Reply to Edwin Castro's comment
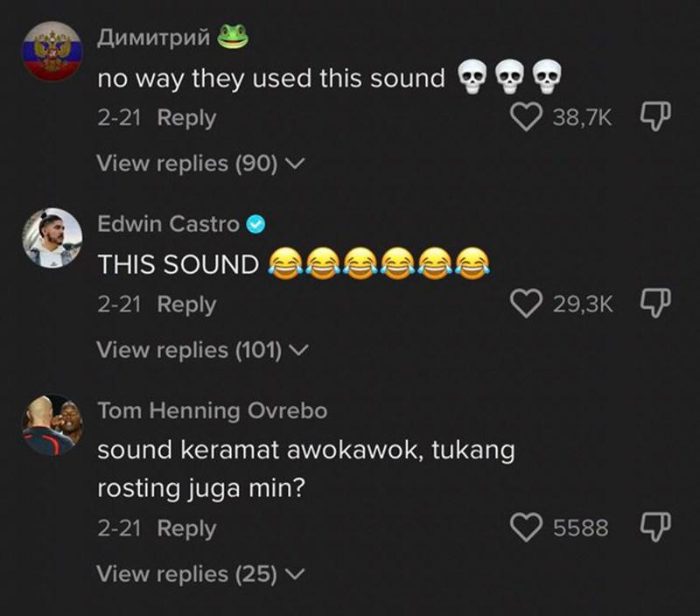Image resolution: width=700 pixels, height=616 pixels. (x=186, y=304)
